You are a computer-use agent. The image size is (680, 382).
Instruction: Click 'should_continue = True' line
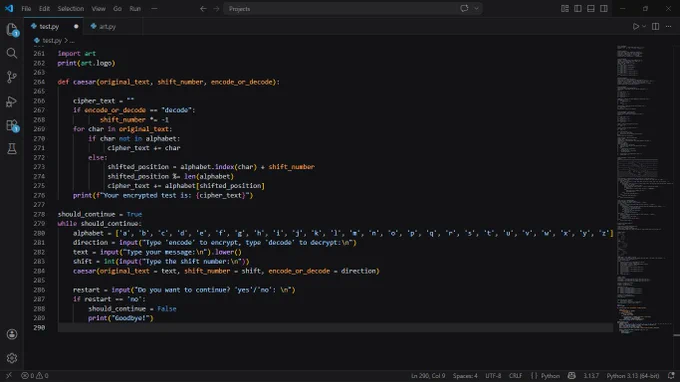(100, 214)
